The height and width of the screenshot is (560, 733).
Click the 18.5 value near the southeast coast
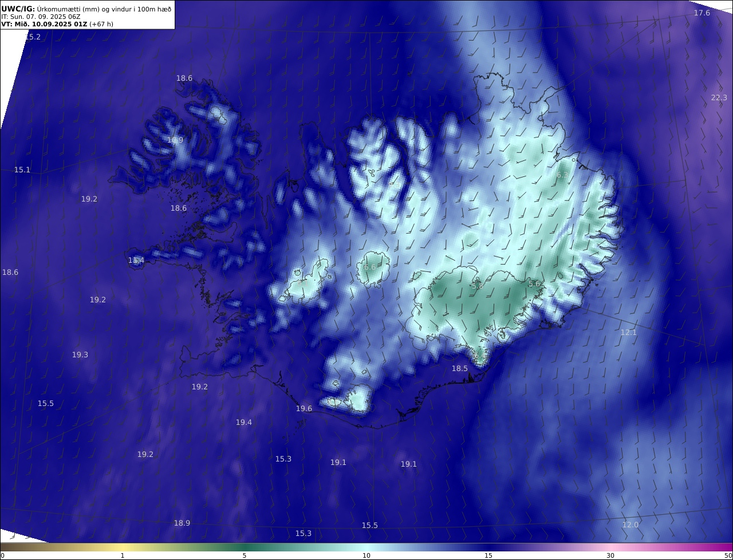coord(460,368)
